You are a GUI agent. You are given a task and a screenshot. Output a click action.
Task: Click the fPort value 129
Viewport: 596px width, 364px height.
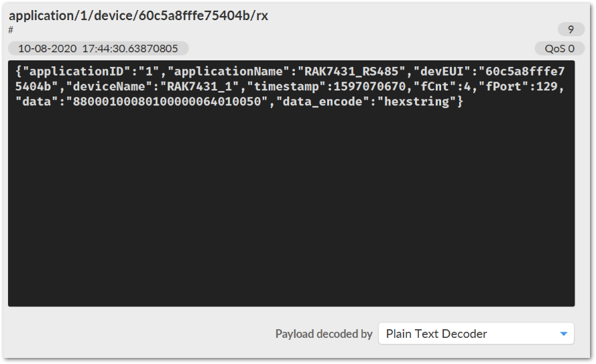click(546, 86)
